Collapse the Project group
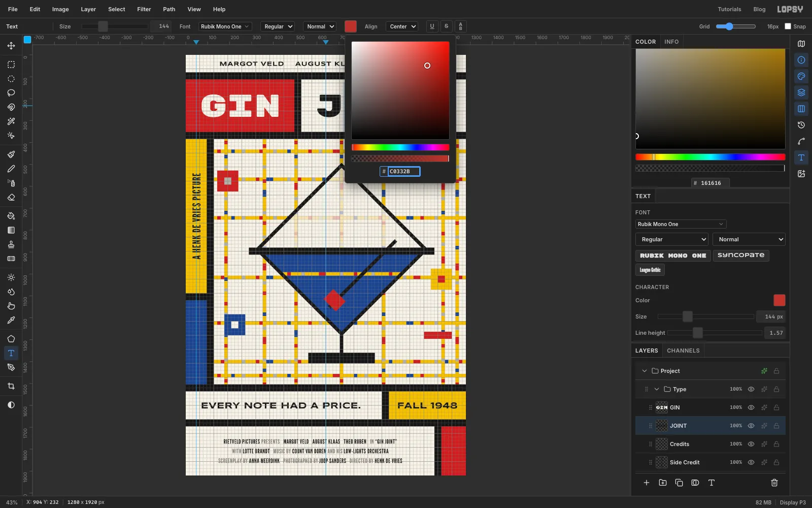Screen dimensions: 812x508 tap(645, 371)
